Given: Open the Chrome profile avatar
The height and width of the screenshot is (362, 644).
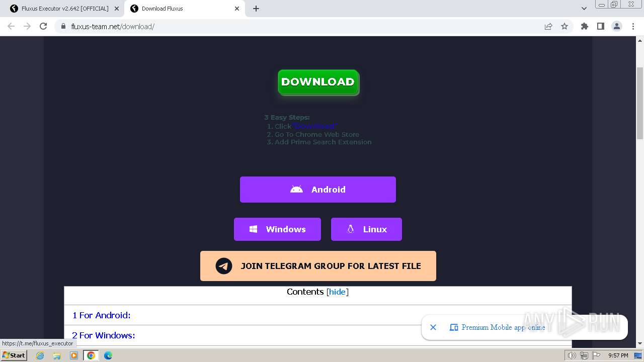Looking at the screenshot, I should coord(617,26).
